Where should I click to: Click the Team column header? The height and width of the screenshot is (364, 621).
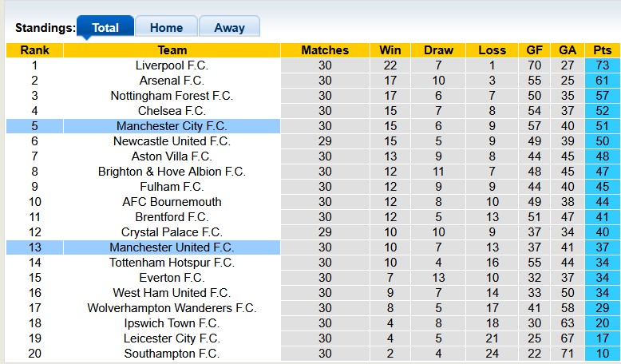(172, 50)
